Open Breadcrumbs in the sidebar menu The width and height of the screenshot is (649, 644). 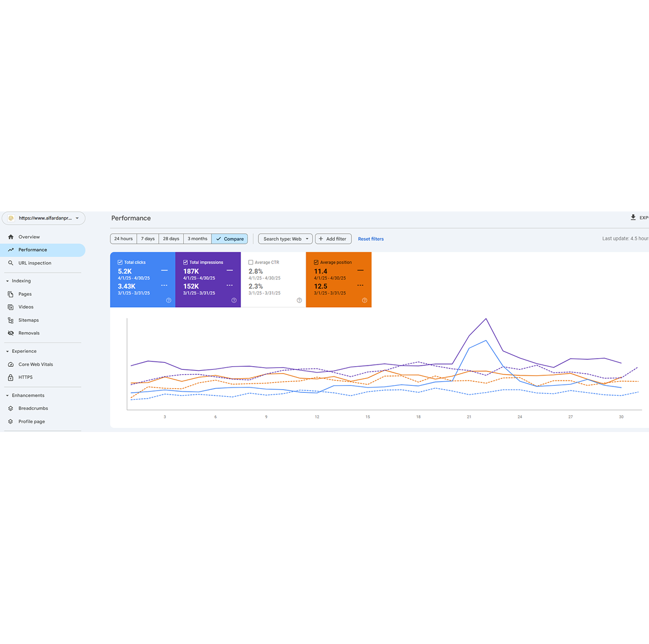33,408
